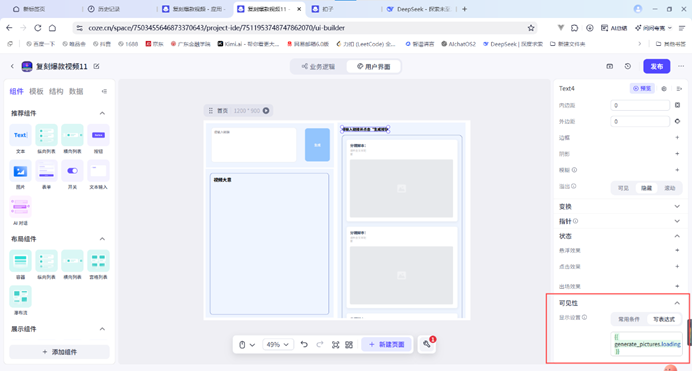Image resolution: width=692 pixels, height=371 pixels.
Task: Undo the last canvas action
Action: tap(304, 345)
